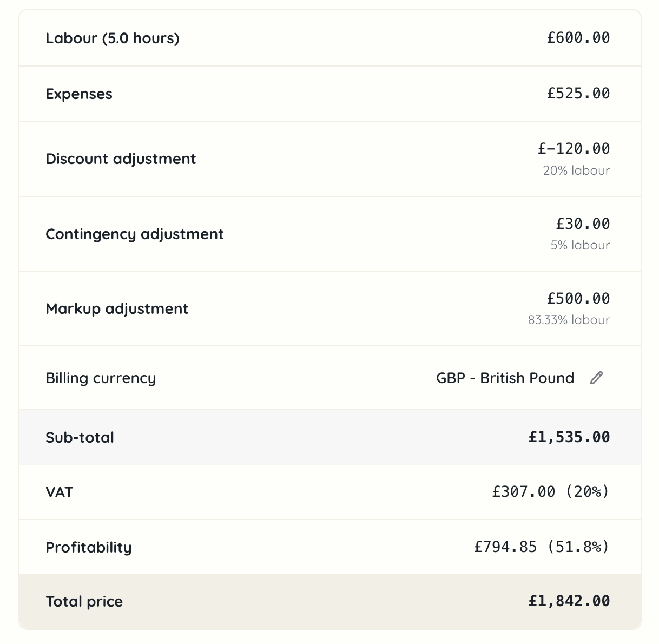Open the Discount adjustment entry
Viewport: 659px width, 644px height.
click(121, 159)
